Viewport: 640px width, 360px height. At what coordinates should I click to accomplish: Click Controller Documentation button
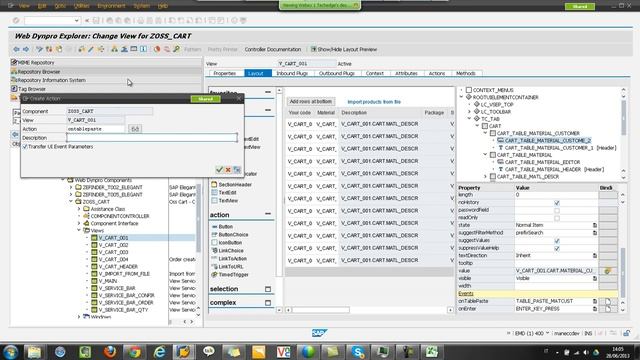273,49
